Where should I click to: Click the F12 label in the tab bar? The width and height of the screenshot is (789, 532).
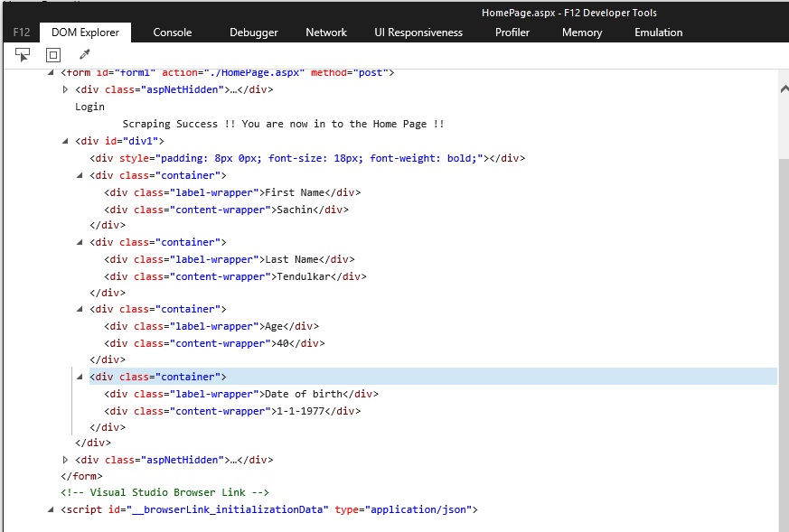tap(21, 33)
